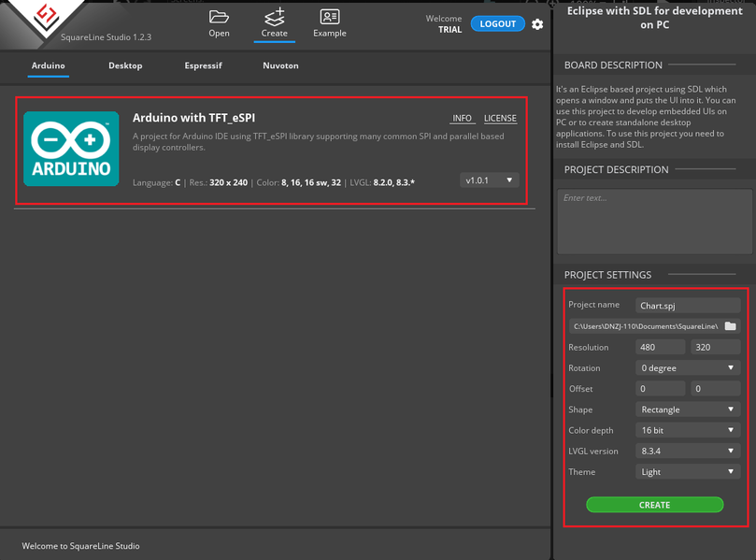Click the second Offset field

coord(716,389)
